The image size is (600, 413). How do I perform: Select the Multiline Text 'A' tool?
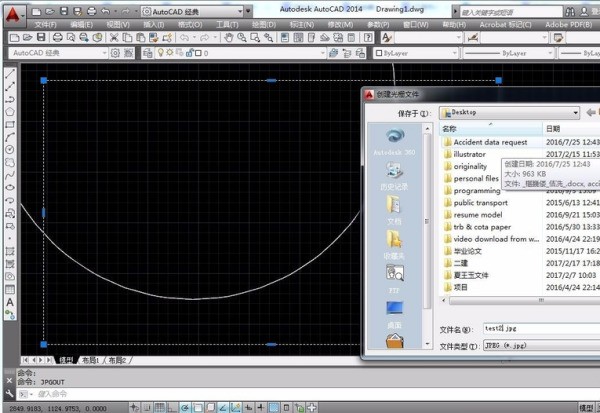[x=9, y=302]
